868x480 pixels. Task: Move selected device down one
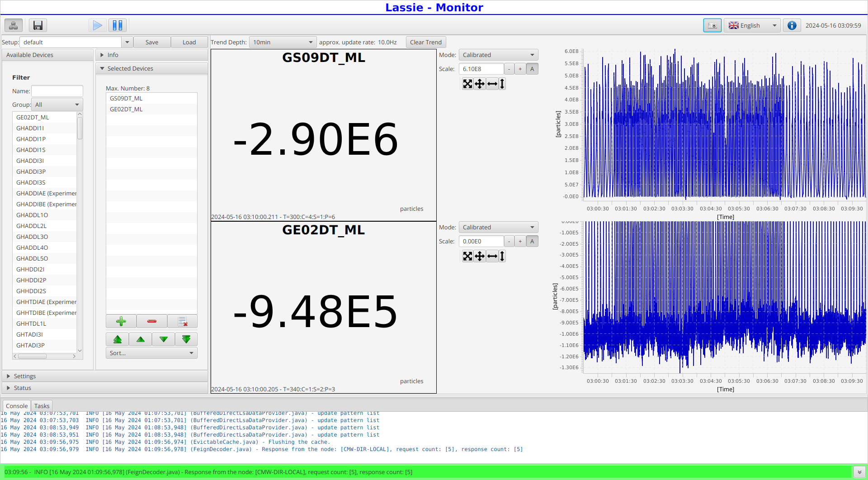tap(164, 339)
